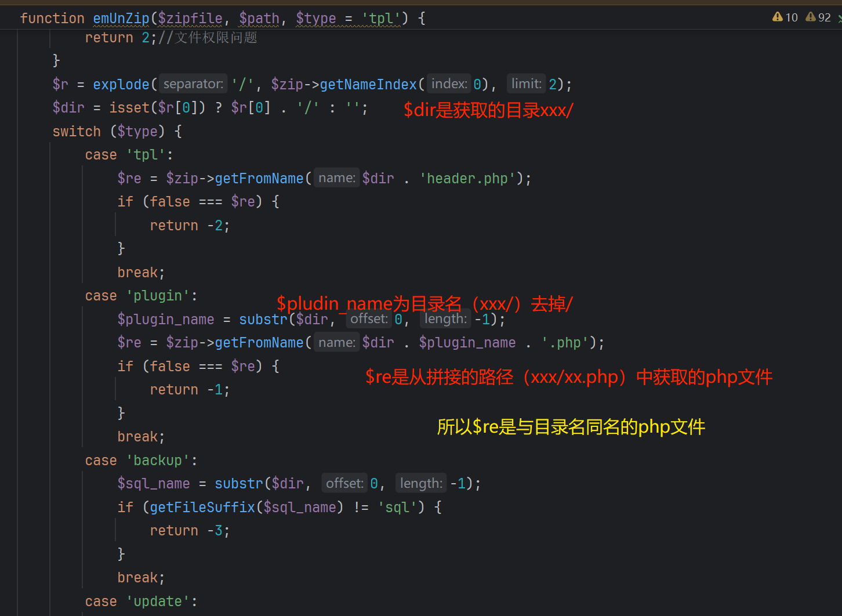Click the switch keyword before ($type)
842x616 pixels.
click(77, 132)
